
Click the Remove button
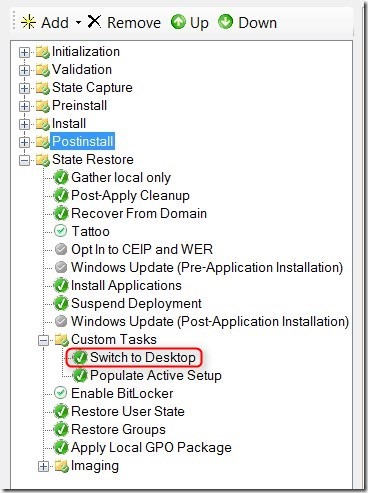(x=124, y=23)
